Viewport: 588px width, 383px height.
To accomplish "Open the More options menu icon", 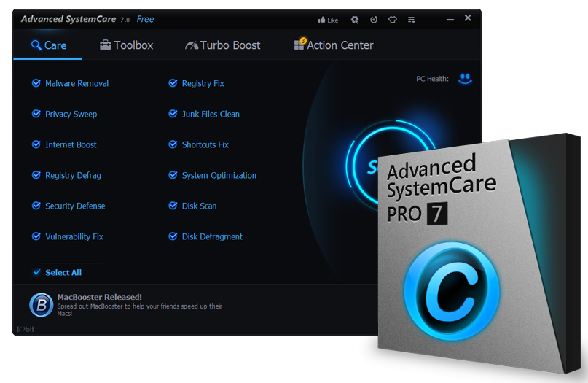I will (412, 20).
